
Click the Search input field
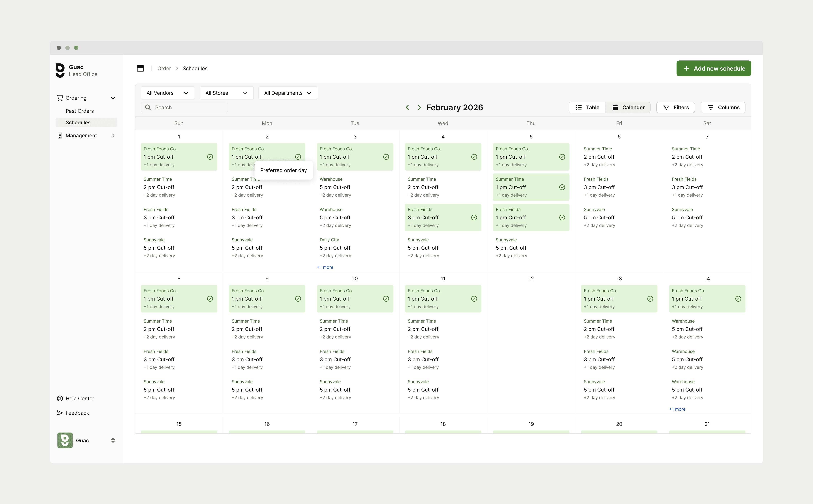point(184,107)
